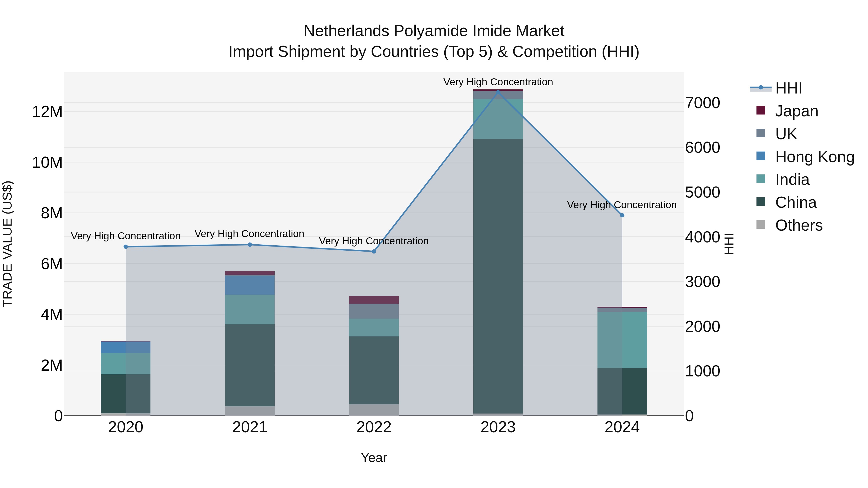Image resolution: width=868 pixels, height=488 pixels.
Task: Toggle the Others legend label
Action: tap(799, 225)
